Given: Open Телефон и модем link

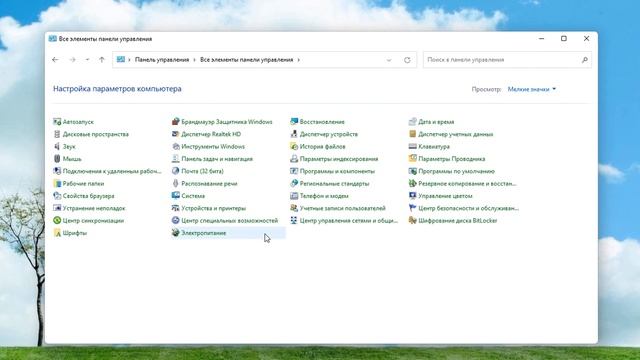Looking at the screenshot, I should (324, 196).
